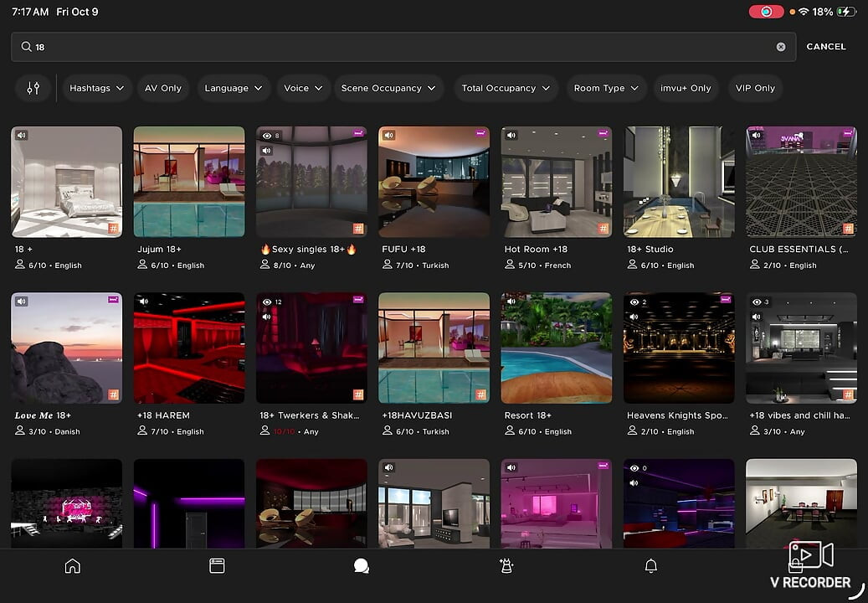
Task: Open the Room Type dropdown
Action: tap(606, 88)
